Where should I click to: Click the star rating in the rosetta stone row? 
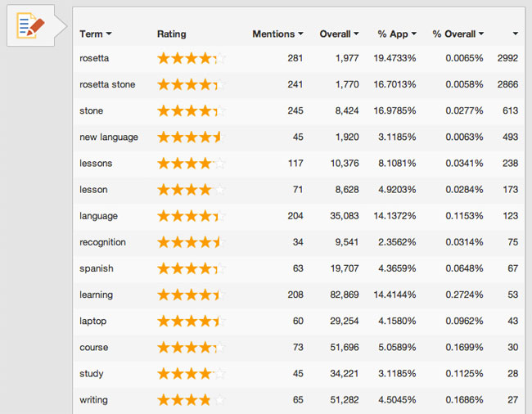click(x=192, y=84)
